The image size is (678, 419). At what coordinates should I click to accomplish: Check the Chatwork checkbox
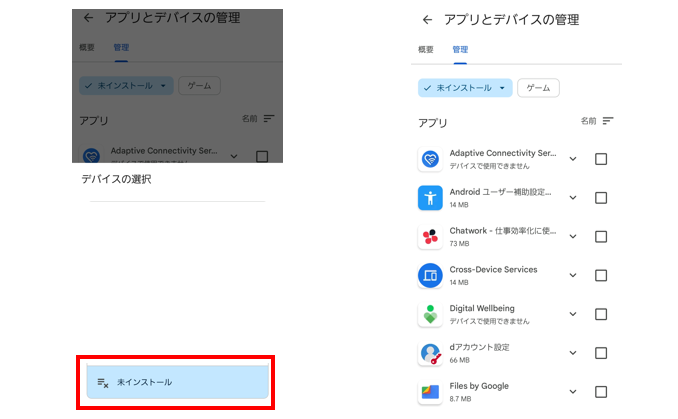(601, 237)
